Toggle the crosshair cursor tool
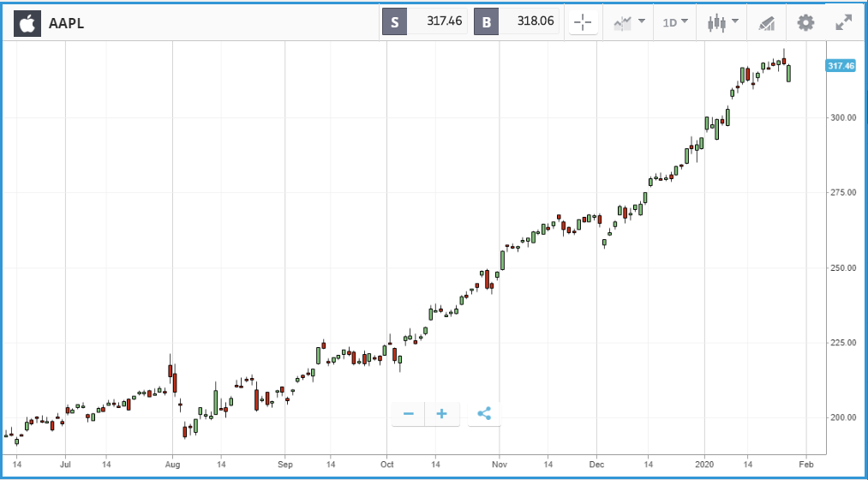 [x=583, y=23]
